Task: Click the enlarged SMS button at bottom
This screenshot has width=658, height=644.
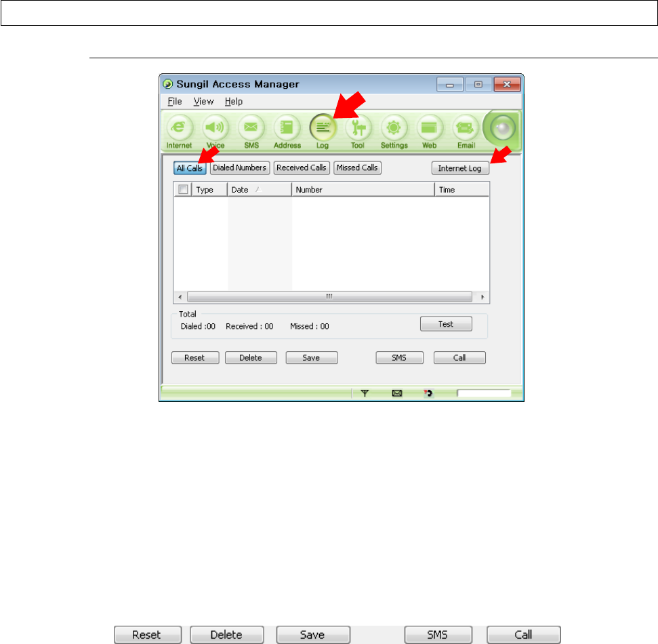Action: pos(438,635)
